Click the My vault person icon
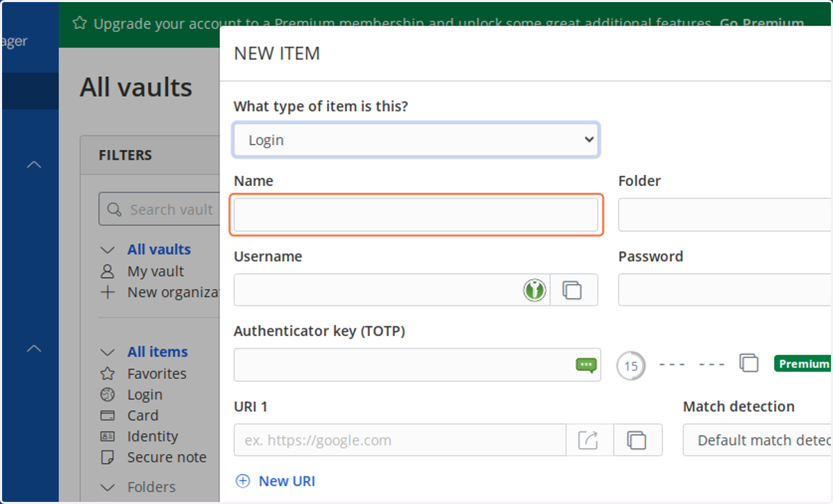Viewport: 833px width, 504px height. [x=108, y=271]
